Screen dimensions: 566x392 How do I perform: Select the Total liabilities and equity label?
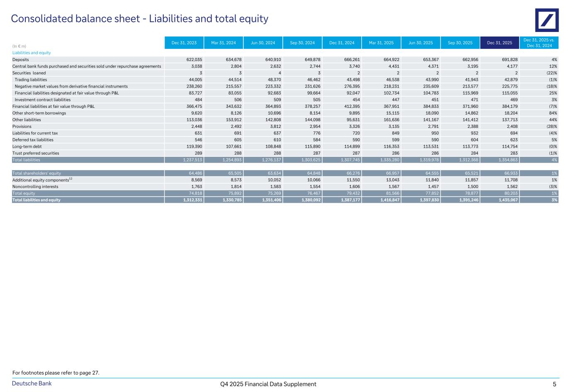[36, 200]
